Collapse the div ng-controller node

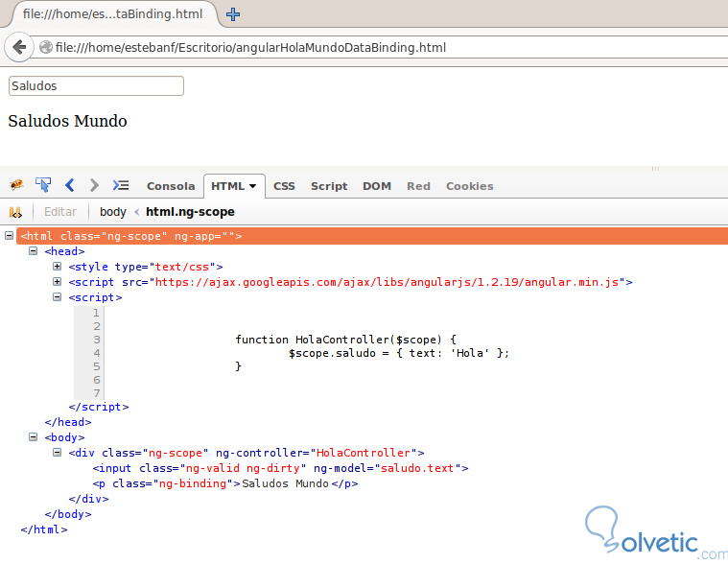point(58,452)
